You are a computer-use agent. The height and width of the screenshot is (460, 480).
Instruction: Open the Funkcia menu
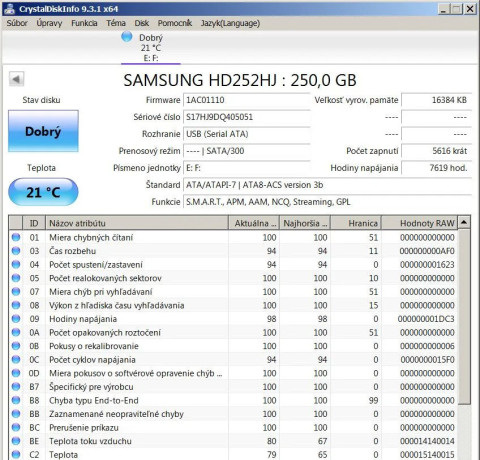tap(84, 23)
